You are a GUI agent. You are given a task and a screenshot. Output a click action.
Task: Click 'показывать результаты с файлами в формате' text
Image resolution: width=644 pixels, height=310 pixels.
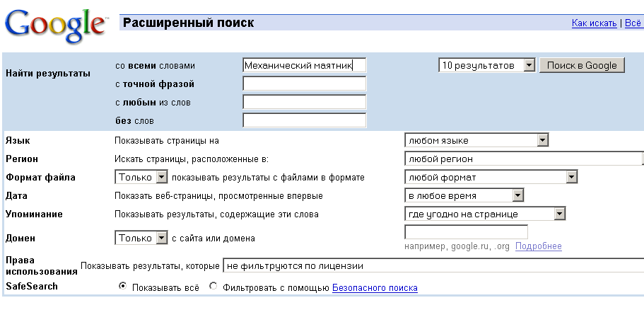[268, 178]
